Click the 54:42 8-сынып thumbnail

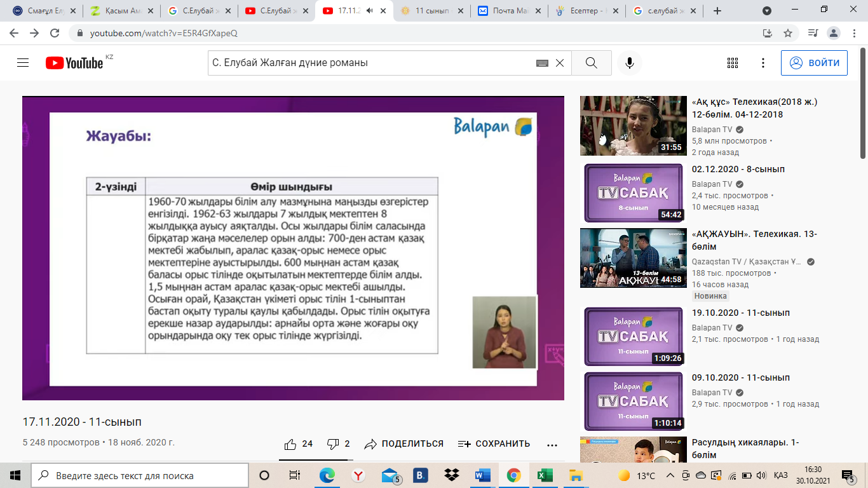(634, 192)
